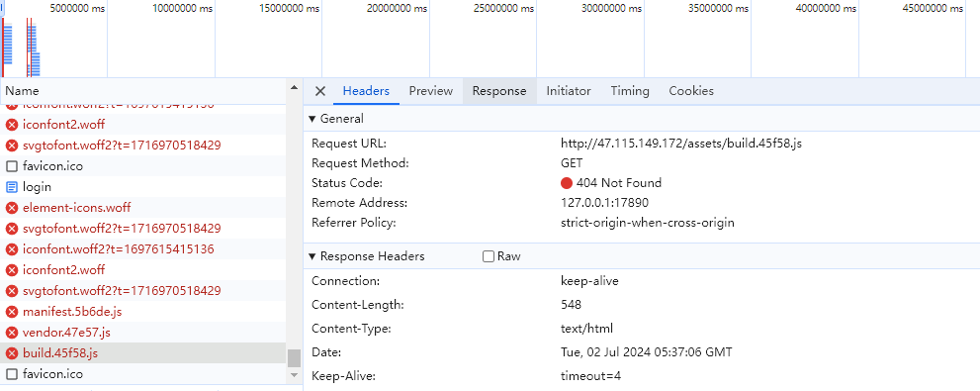Collapse the Response Headers section
The width and height of the screenshot is (980, 391).
312,256
